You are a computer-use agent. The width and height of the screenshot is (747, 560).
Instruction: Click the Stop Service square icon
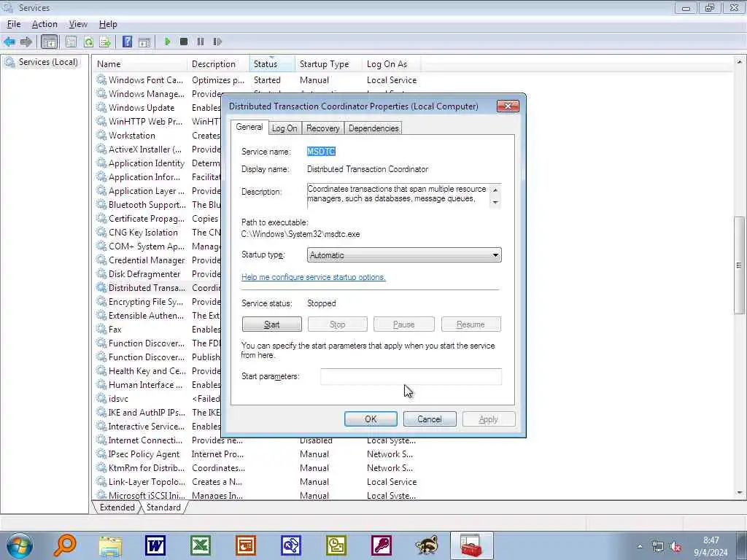click(184, 42)
